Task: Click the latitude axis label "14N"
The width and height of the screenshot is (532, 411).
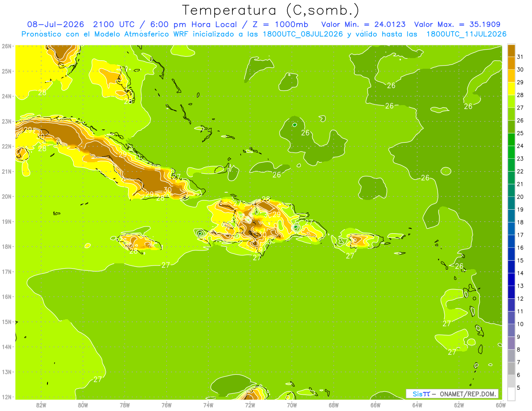Action: [x=7, y=347]
